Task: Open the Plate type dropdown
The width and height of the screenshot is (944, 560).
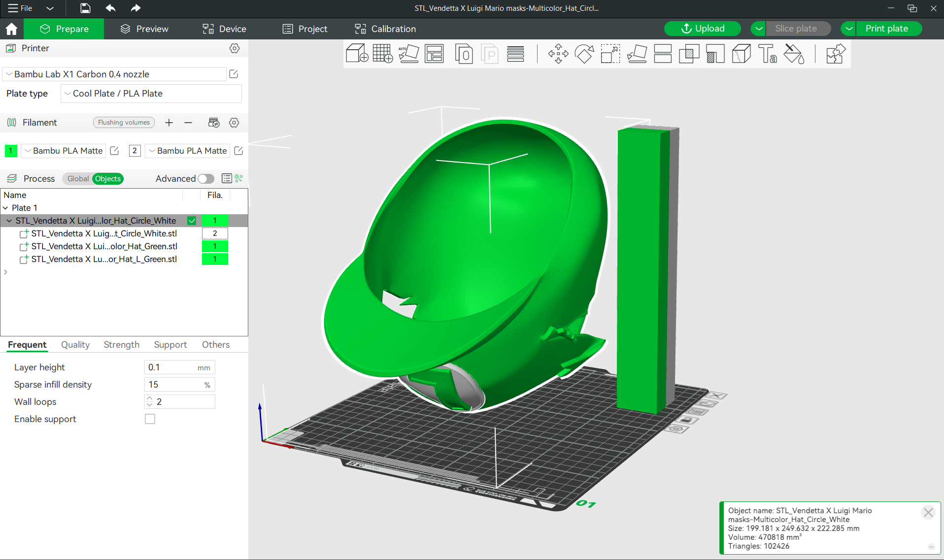Action: pos(151,94)
